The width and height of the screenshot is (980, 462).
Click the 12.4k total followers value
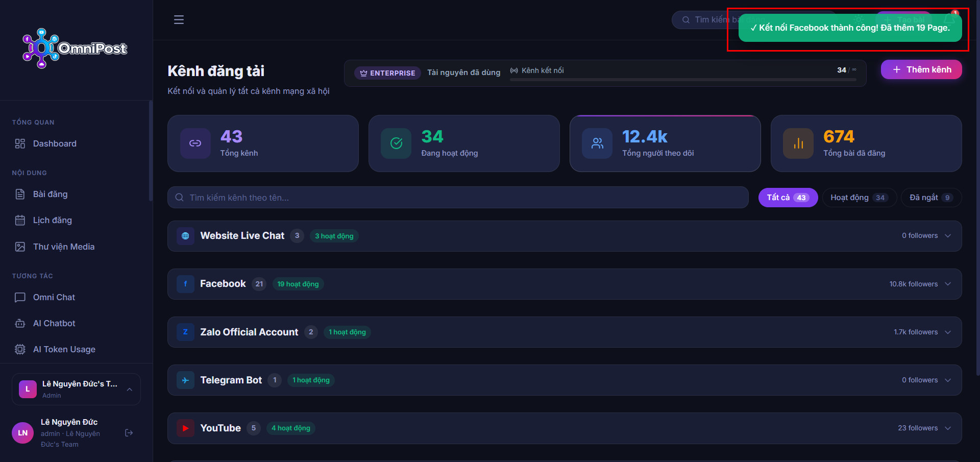point(645,137)
